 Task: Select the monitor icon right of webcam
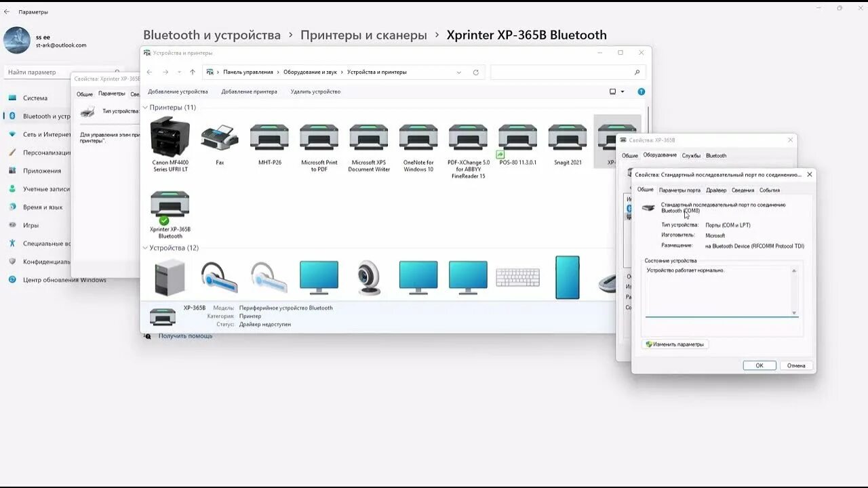(x=418, y=277)
